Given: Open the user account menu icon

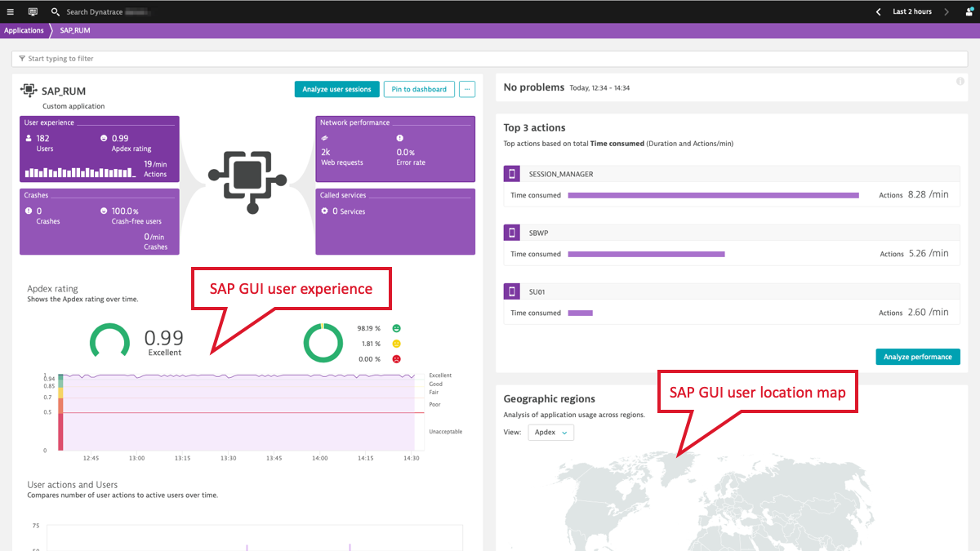Looking at the screenshot, I should [969, 12].
